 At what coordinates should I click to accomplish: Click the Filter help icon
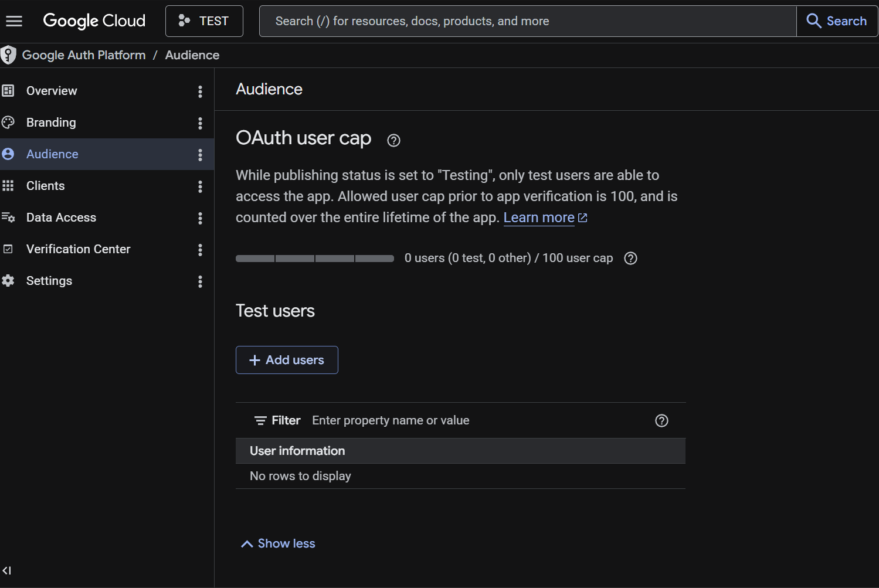[662, 420]
